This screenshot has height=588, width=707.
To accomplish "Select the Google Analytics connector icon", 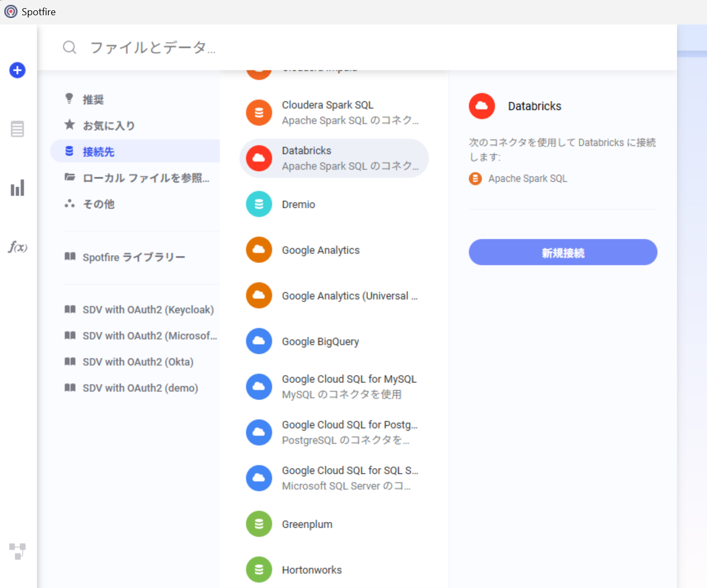I will point(259,250).
